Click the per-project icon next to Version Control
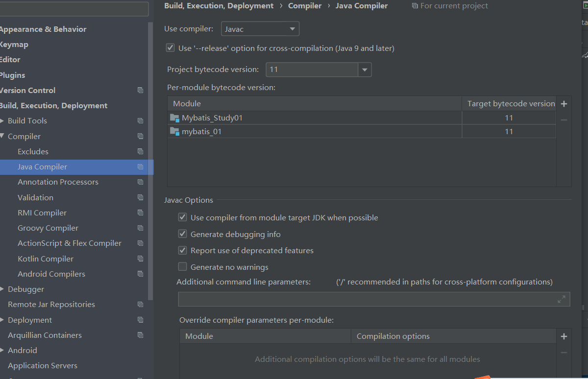Screen dimensions: 588x379 click(141, 90)
